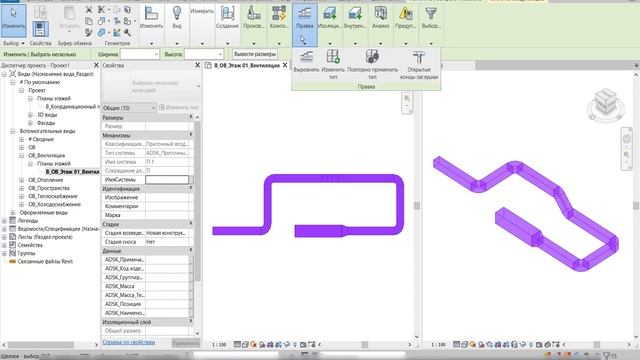
Task: Open the Ширина width combo box
Action: (140, 54)
